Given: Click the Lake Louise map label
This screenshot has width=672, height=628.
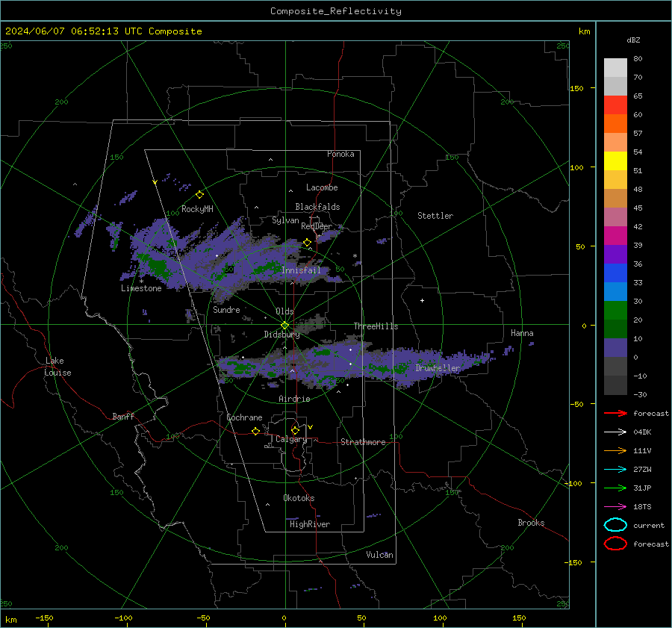Looking at the screenshot, I should (x=57, y=367).
